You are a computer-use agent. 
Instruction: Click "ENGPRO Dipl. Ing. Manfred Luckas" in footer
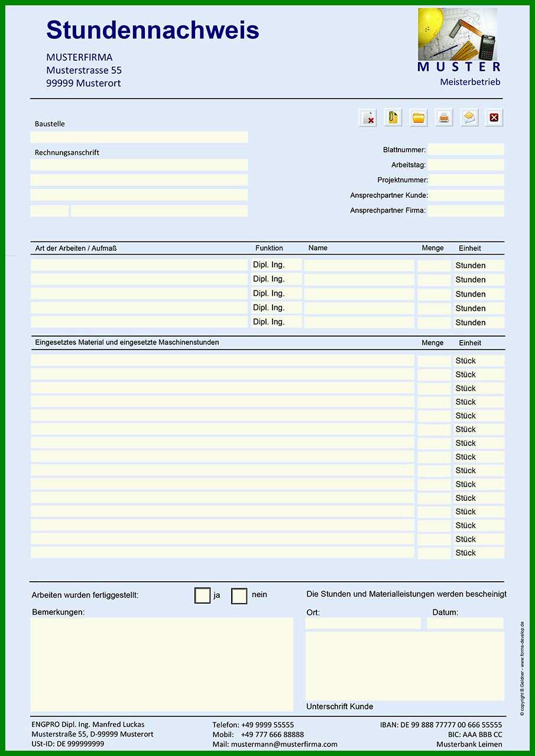87,724
